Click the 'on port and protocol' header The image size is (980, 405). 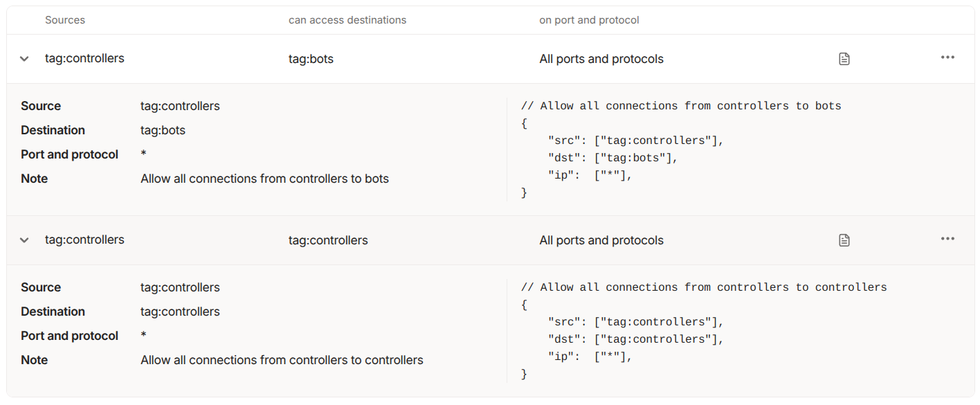pyautogui.click(x=589, y=20)
